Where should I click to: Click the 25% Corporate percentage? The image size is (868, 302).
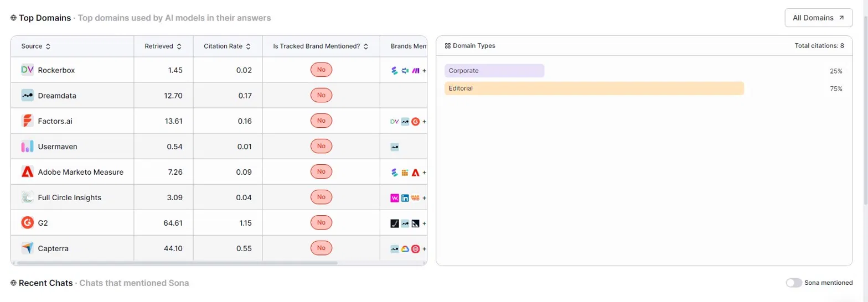click(x=836, y=71)
